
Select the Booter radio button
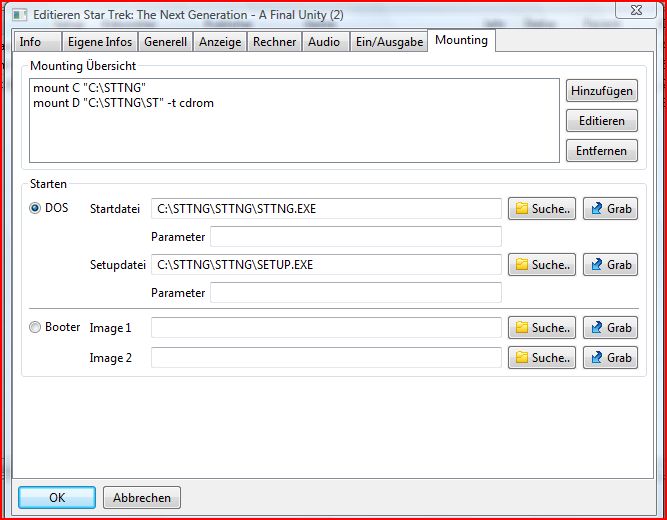click(x=36, y=327)
